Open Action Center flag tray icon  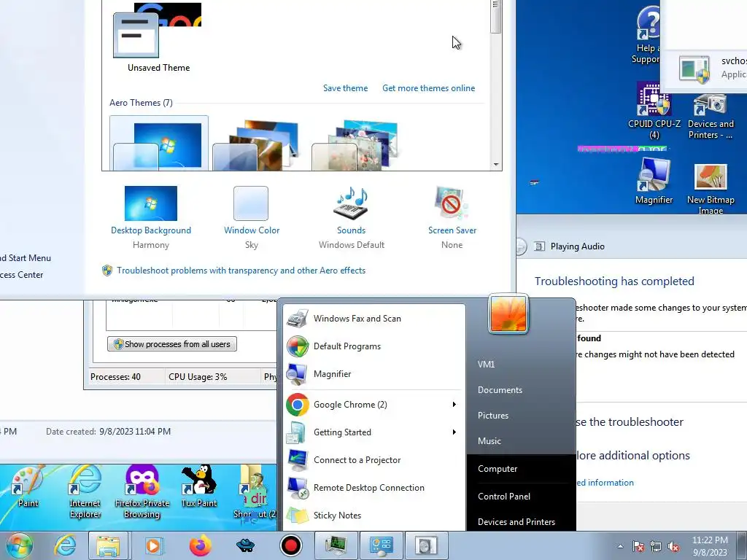[x=638, y=547]
